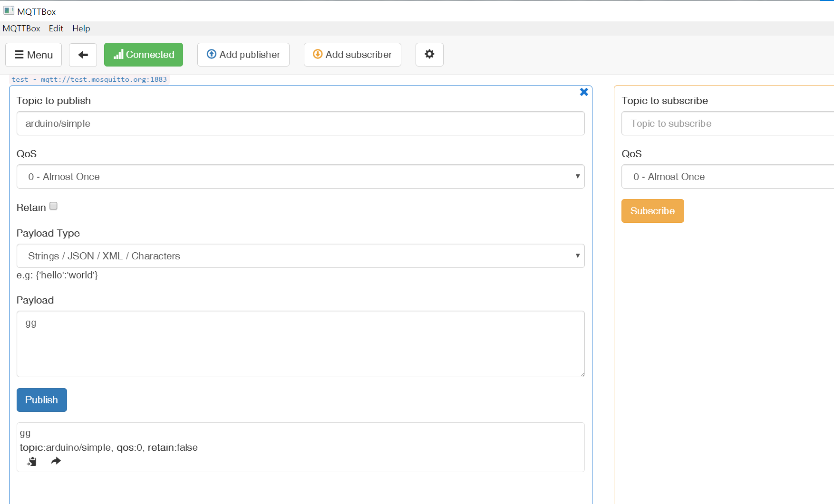This screenshot has width=834, height=504.
Task: Close the publisher panel with blue X
Action: click(x=584, y=92)
